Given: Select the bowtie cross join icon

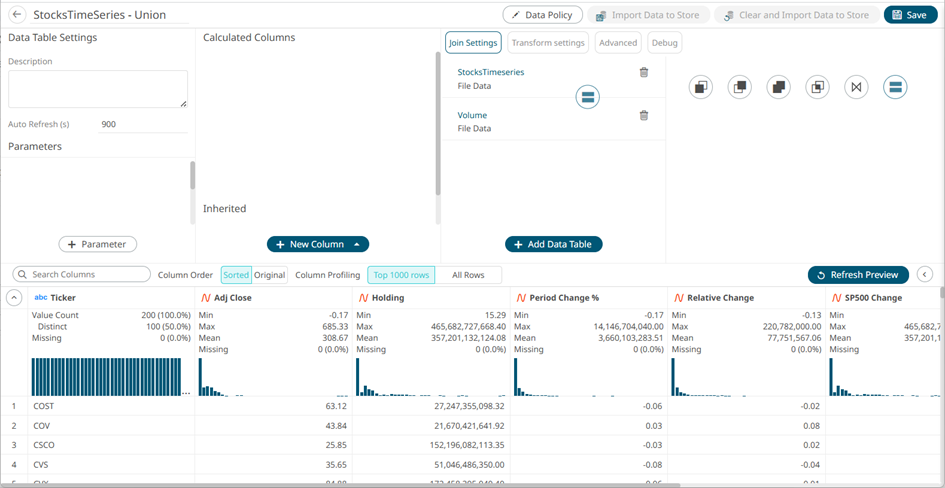Looking at the screenshot, I should pyautogui.click(x=856, y=87).
